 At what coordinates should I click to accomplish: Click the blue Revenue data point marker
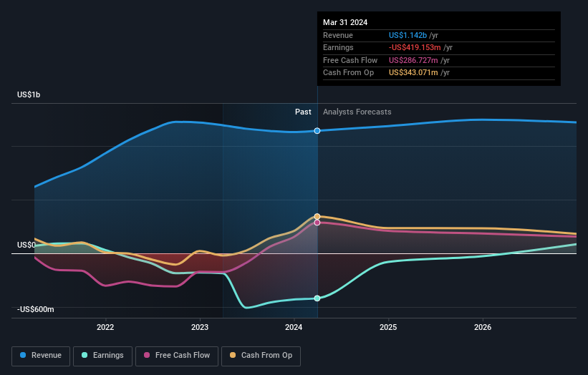(317, 131)
